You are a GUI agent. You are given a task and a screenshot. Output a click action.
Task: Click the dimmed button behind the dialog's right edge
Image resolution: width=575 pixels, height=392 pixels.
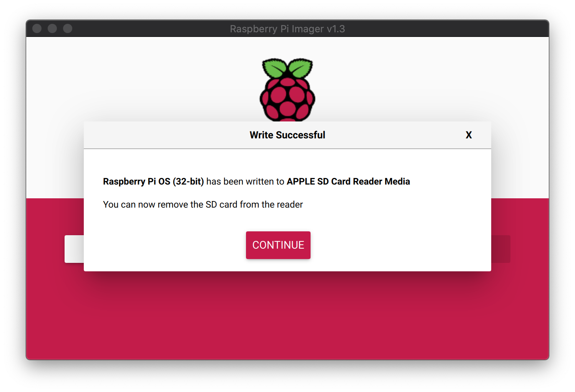(501, 249)
